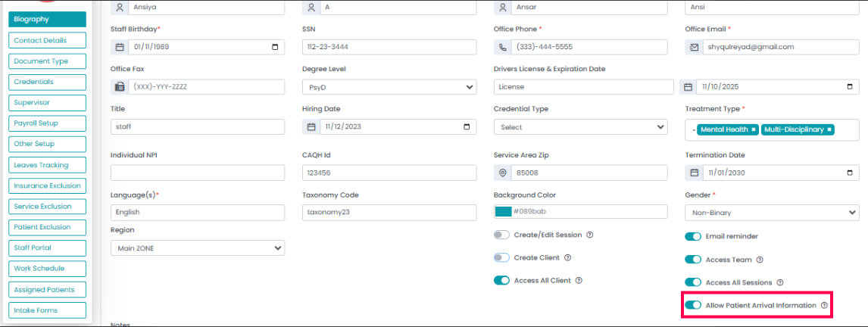The width and height of the screenshot is (868, 327).
Task: Click the help icon beside Access All Sessions
Action: pos(779,282)
